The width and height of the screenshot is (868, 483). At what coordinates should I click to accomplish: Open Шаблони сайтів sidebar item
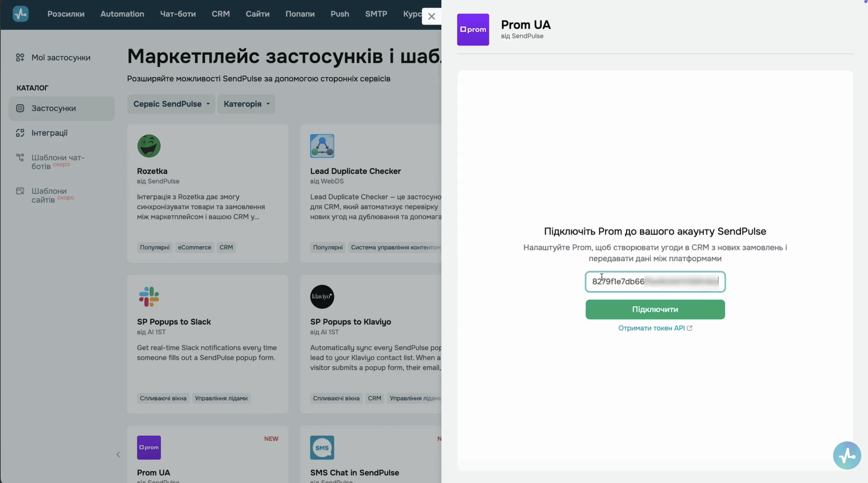click(53, 195)
